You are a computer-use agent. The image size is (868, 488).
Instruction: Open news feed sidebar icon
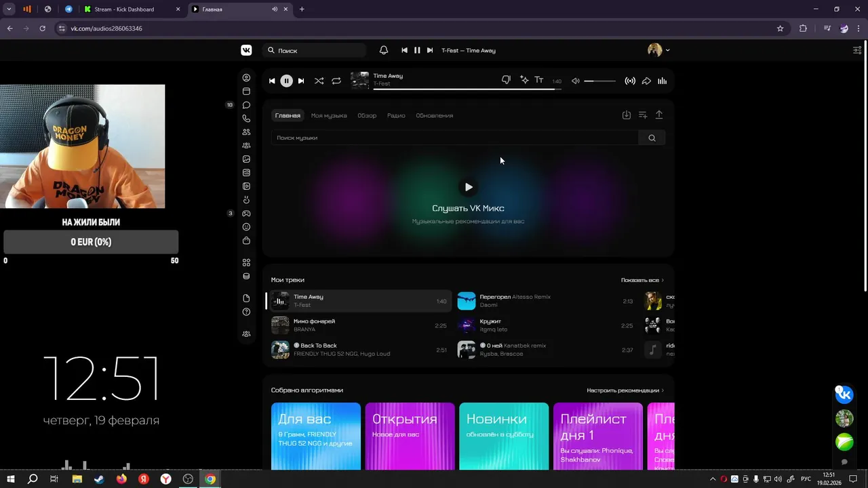click(246, 91)
